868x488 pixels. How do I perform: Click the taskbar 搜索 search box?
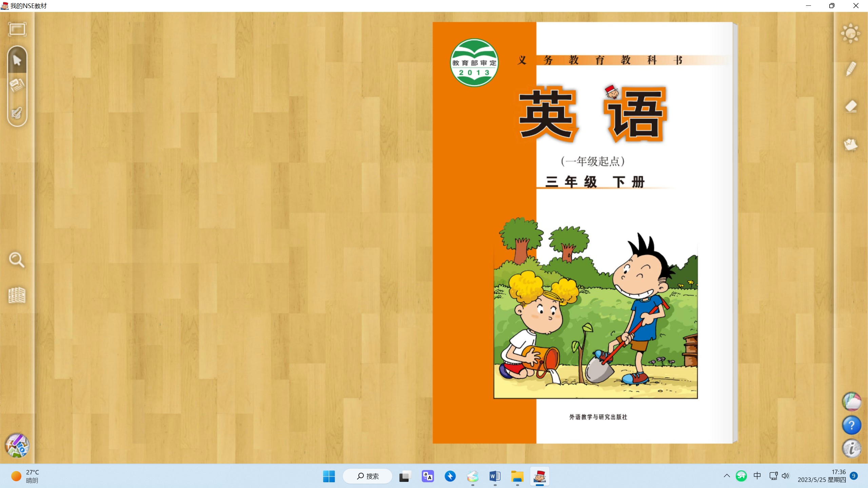[368, 476]
